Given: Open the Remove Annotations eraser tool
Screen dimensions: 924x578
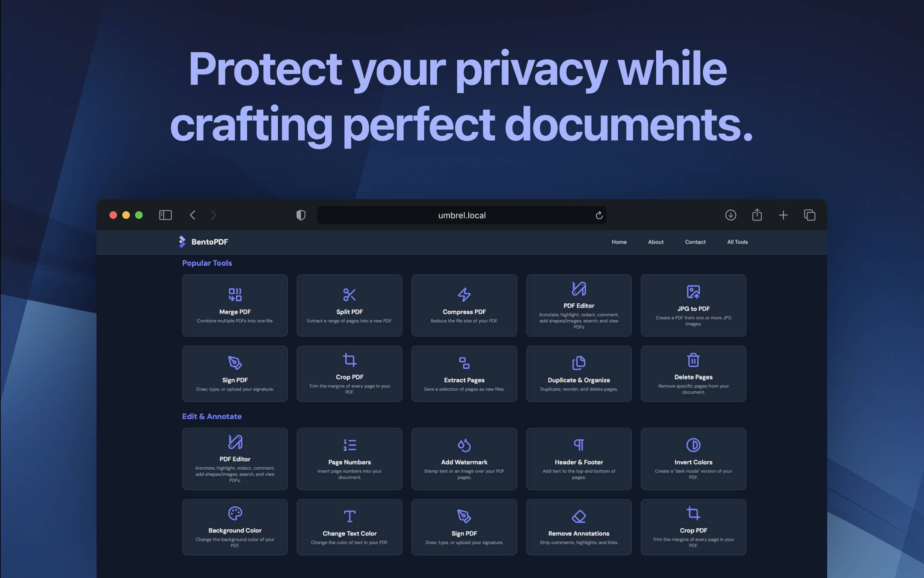Looking at the screenshot, I should pyautogui.click(x=579, y=527).
